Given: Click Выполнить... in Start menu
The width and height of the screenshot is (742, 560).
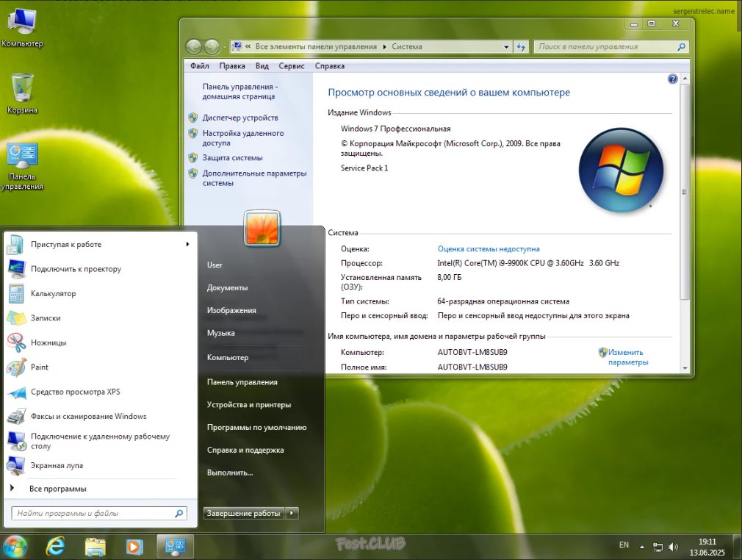Looking at the screenshot, I should pyautogui.click(x=230, y=473).
